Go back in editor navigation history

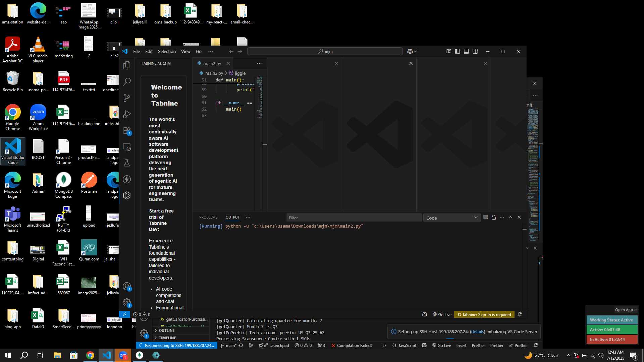pos(231,51)
